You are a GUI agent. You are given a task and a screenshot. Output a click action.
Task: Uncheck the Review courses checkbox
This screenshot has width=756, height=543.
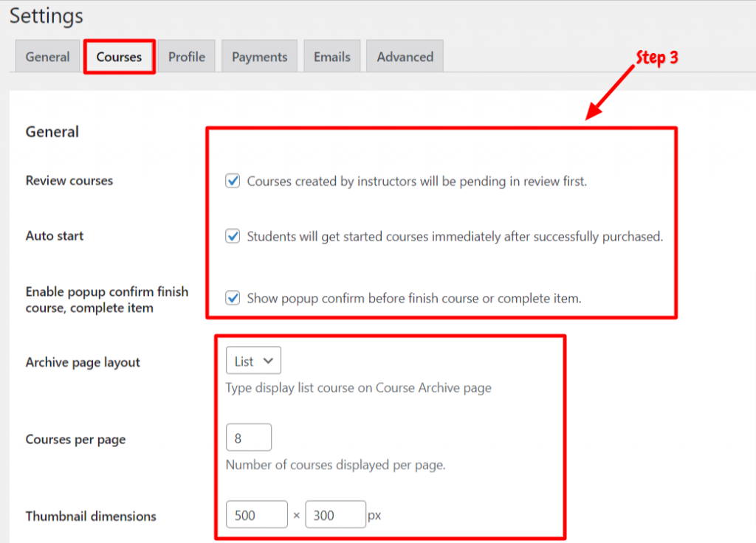point(233,181)
